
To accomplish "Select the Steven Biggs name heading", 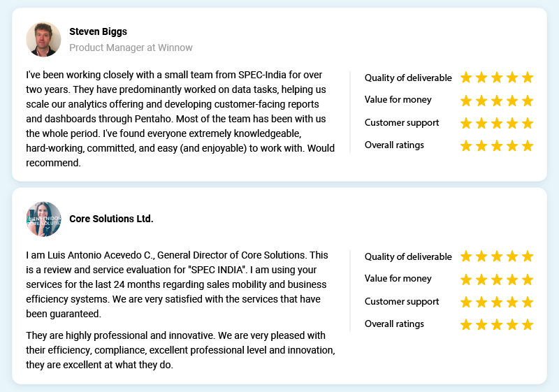I will (x=98, y=31).
